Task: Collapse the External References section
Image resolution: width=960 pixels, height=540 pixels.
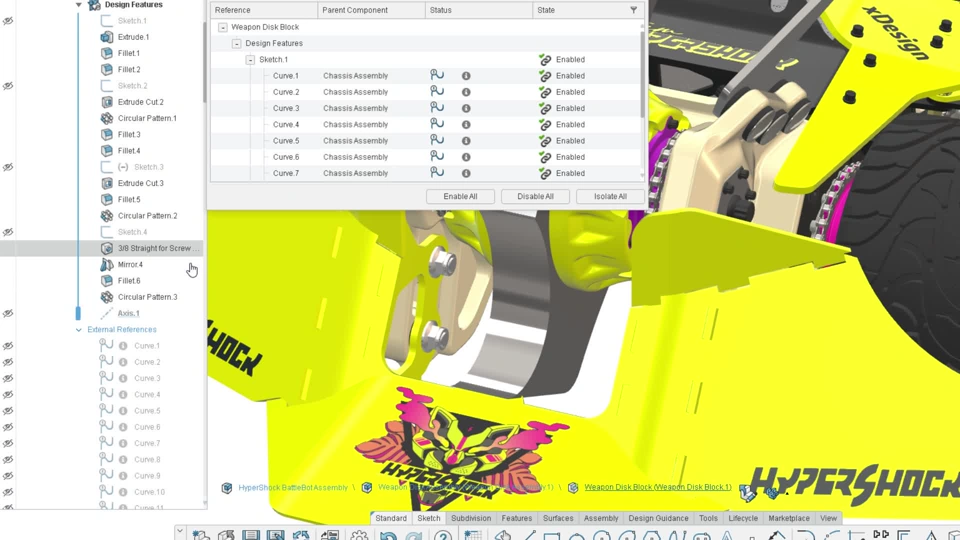Action: [x=78, y=329]
